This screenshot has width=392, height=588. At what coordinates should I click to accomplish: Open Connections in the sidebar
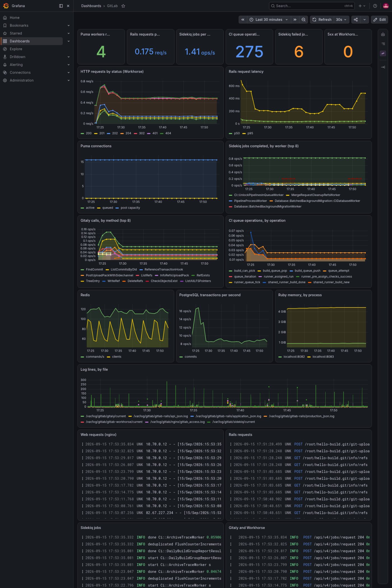[x=20, y=73]
